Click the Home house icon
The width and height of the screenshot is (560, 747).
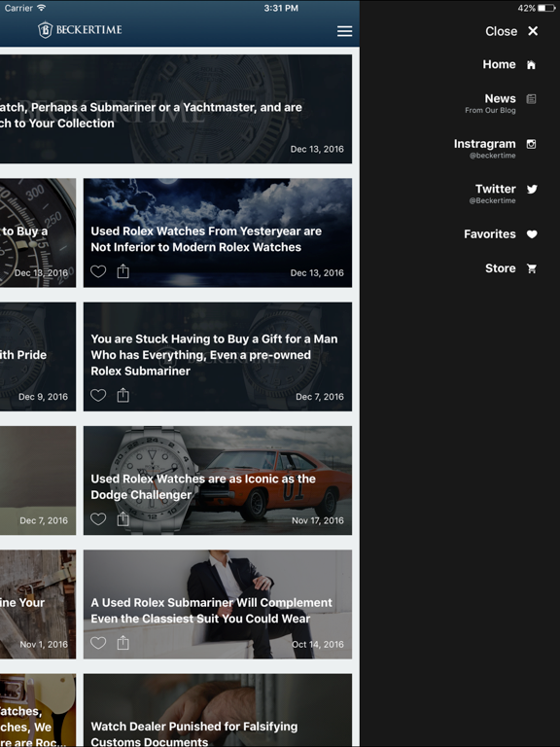pyautogui.click(x=531, y=65)
